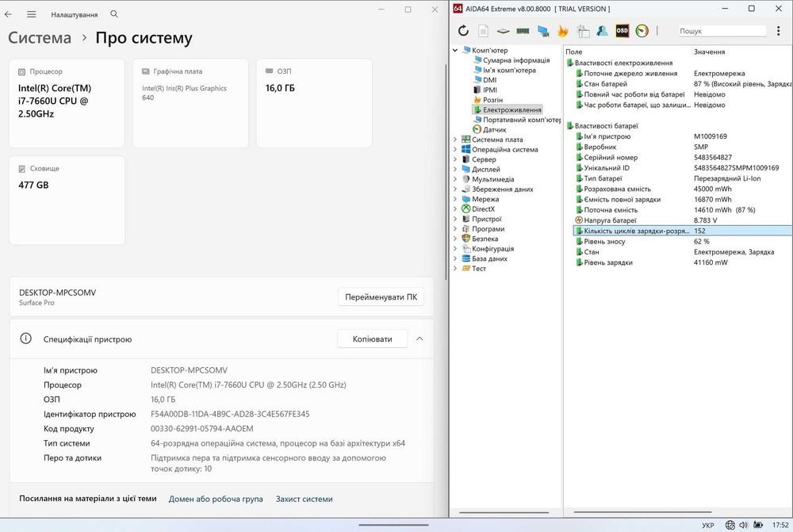Expand the Мережа tree node
793x532 pixels.
tap(455, 199)
